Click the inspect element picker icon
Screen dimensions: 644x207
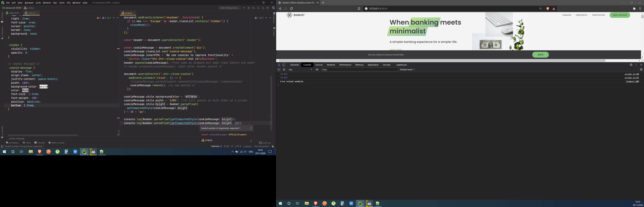[279, 65]
